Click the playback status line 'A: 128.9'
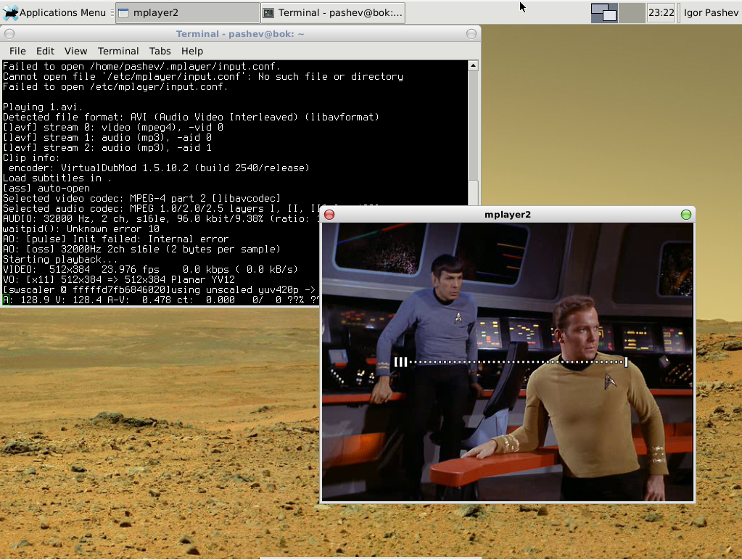The image size is (742, 560). (161, 300)
